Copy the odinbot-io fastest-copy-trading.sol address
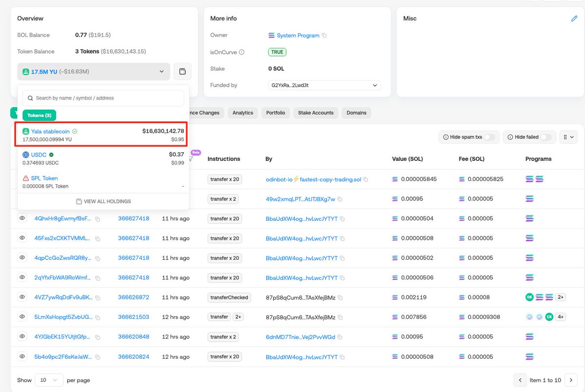The width and height of the screenshot is (585, 392). click(x=366, y=180)
